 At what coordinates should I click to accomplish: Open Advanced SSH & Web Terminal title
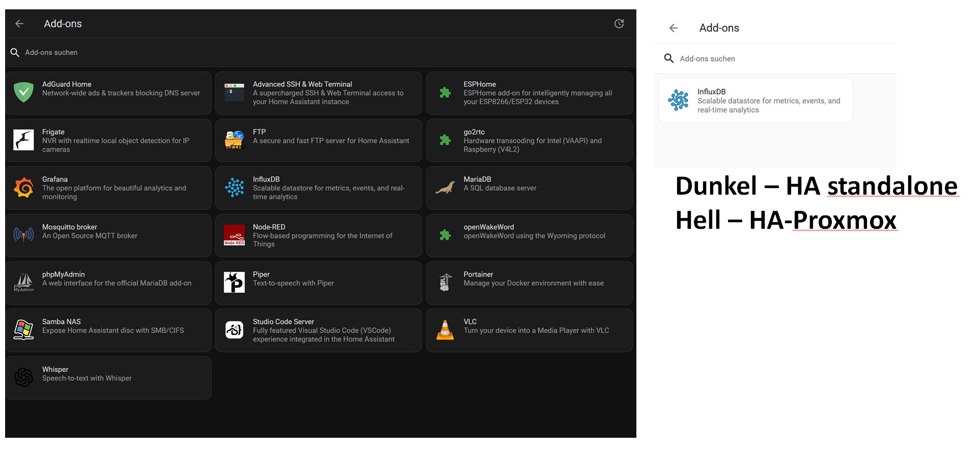tap(302, 84)
